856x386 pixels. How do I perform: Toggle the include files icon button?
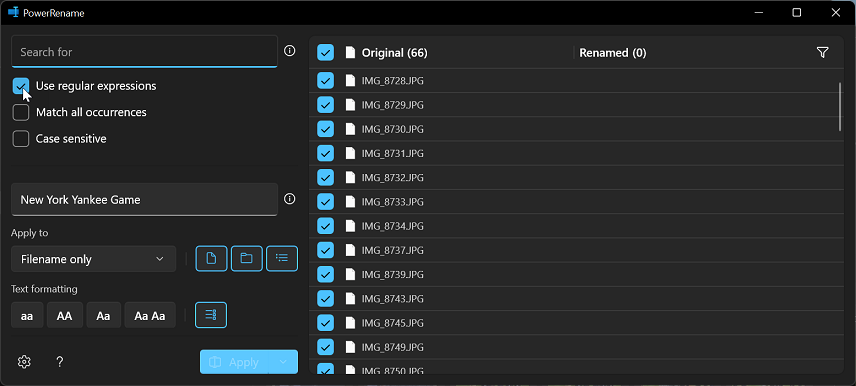(211, 259)
